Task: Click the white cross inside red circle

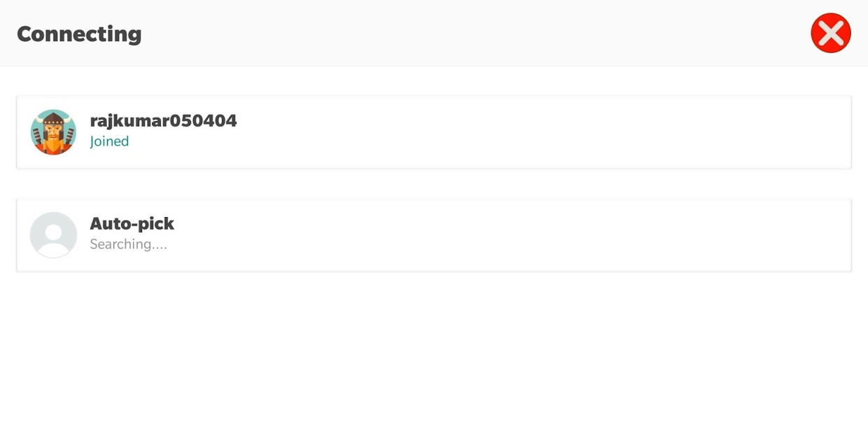Action: point(830,33)
